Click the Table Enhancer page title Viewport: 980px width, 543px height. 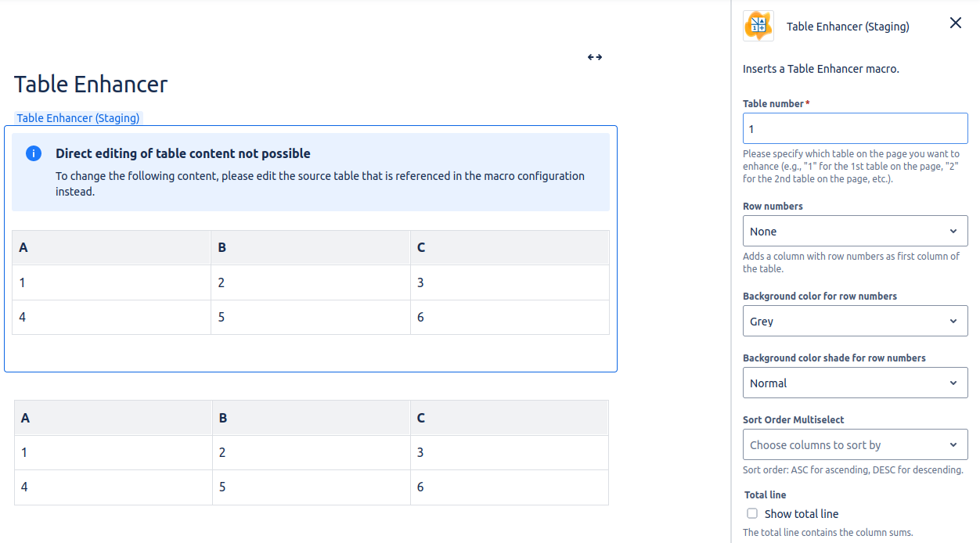point(91,85)
